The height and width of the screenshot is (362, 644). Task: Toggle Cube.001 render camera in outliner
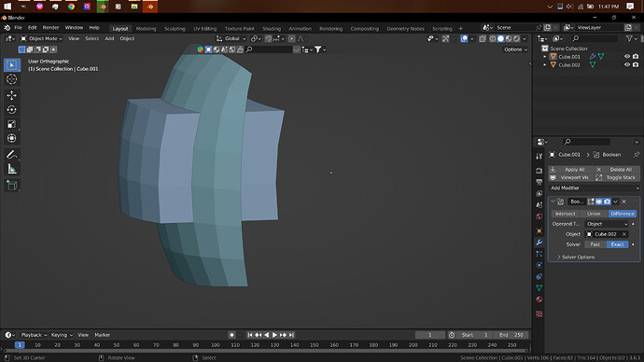pos(636,57)
